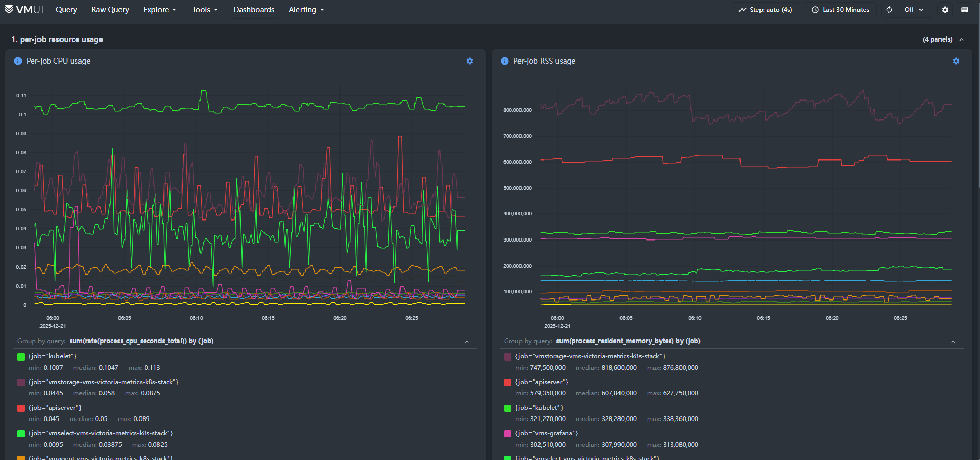The height and width of the screenshot is (460, 980).
Task: Click apiserver red swatch in CPU legend
Action: (x=21, y=408)
